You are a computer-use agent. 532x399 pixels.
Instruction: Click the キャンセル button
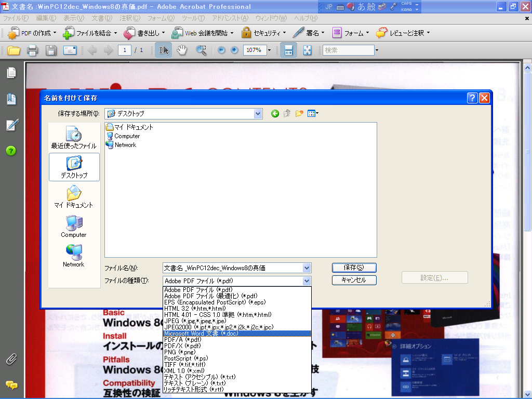(354, 280)
